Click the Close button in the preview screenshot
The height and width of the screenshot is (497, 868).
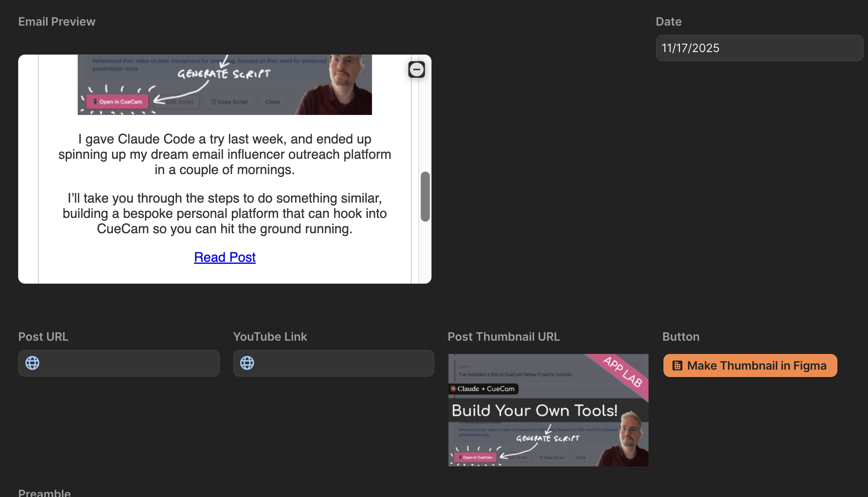pyautogui.click(x=272, y=101)
